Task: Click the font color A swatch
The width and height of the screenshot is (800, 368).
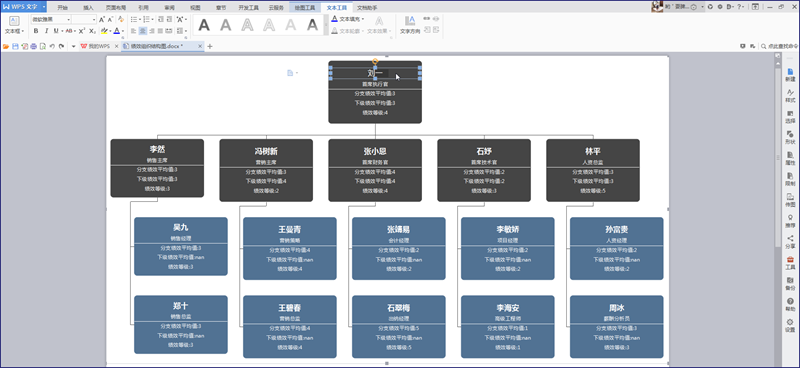Action: [117, 31]
